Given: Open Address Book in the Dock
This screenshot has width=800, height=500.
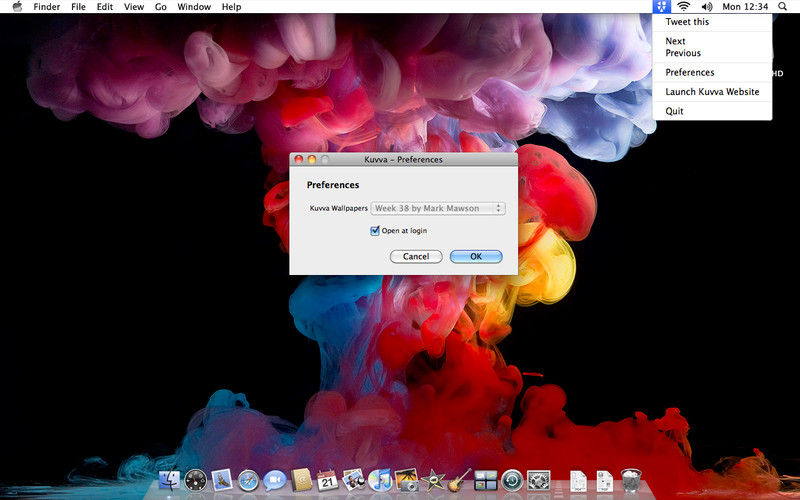Looking at the screenshot, I should click(301, 480).
